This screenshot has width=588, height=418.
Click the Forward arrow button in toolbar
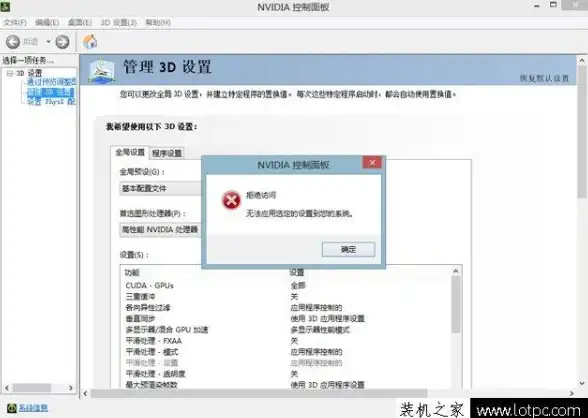[x=62, y=42]
